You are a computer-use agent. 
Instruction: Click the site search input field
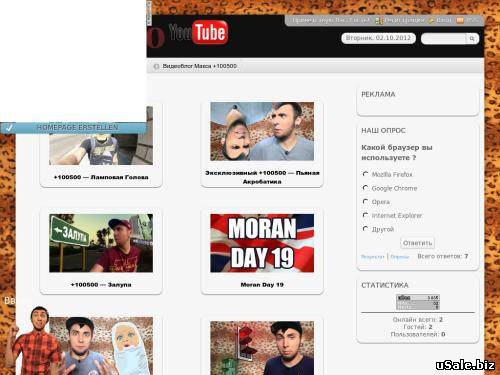click(x=444, y=39)
